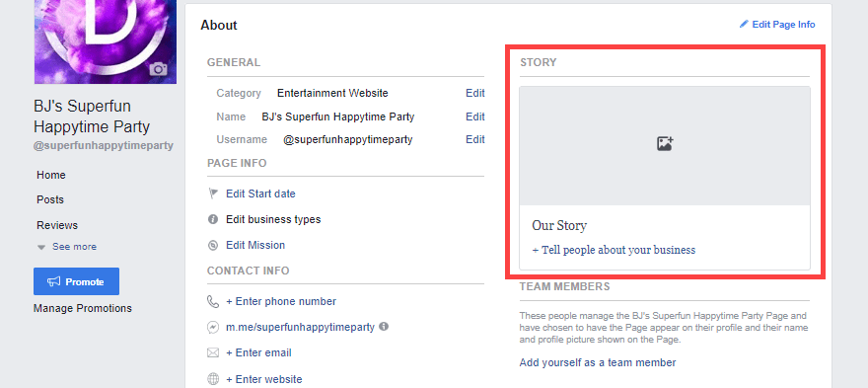Expand See more in the sidebar
The width and height of the screenshot is (868, 388).
[66, 247]
